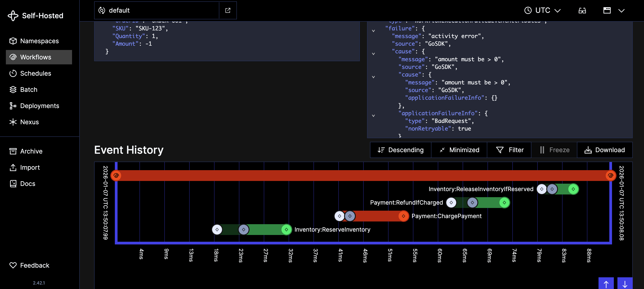644x289 pixels.
Task: Click the Import upload icon
Action: pos(13,167)
